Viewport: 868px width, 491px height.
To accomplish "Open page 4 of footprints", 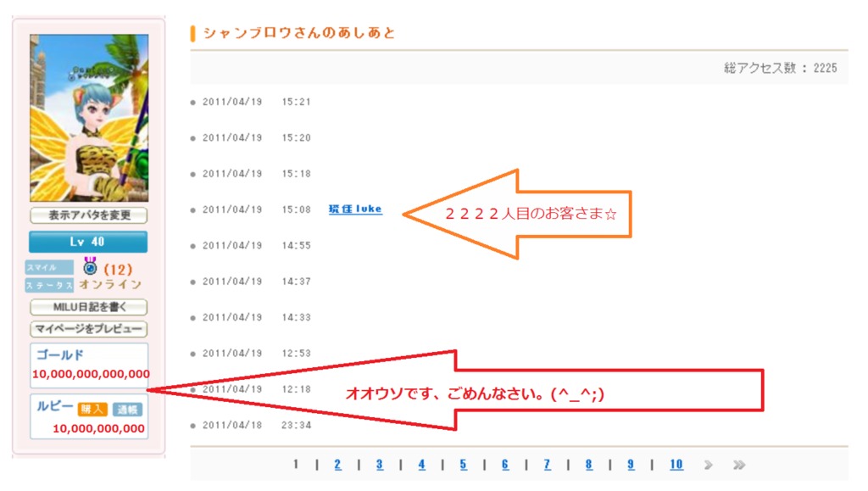I will [x=422, y=465].
